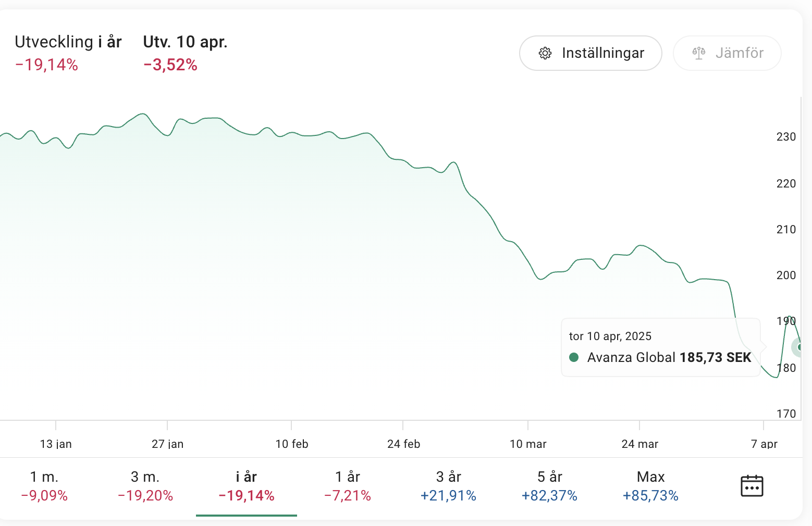Switch to the i år period tab
Screen dimensions: 812x526
247,486
